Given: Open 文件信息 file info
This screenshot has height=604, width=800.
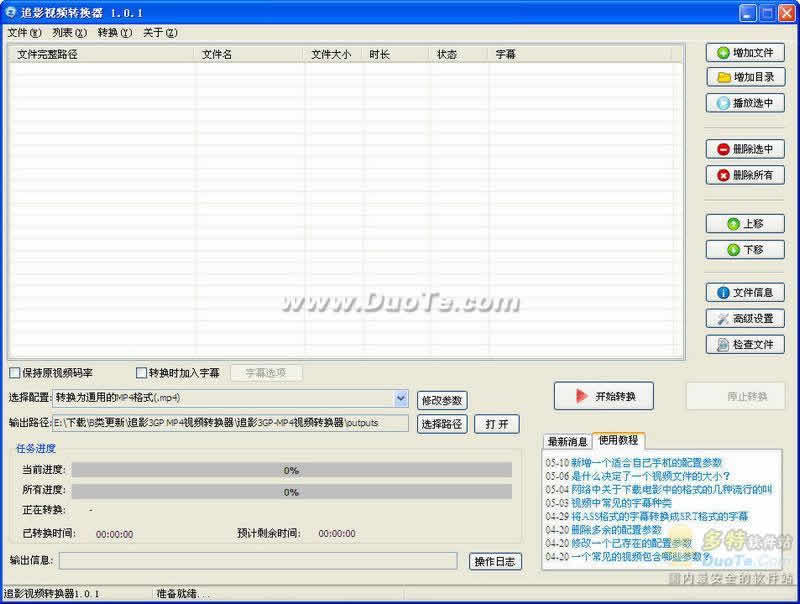Looking at the screenshot, I should coord(745,293).
